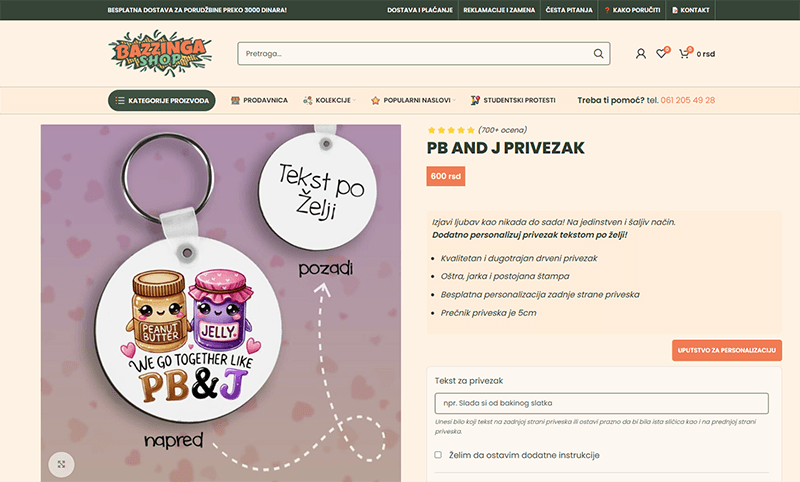Viewport: 800px width, 482px height.
Task: Click the search magnifier icon
Action: coord(598,54)
